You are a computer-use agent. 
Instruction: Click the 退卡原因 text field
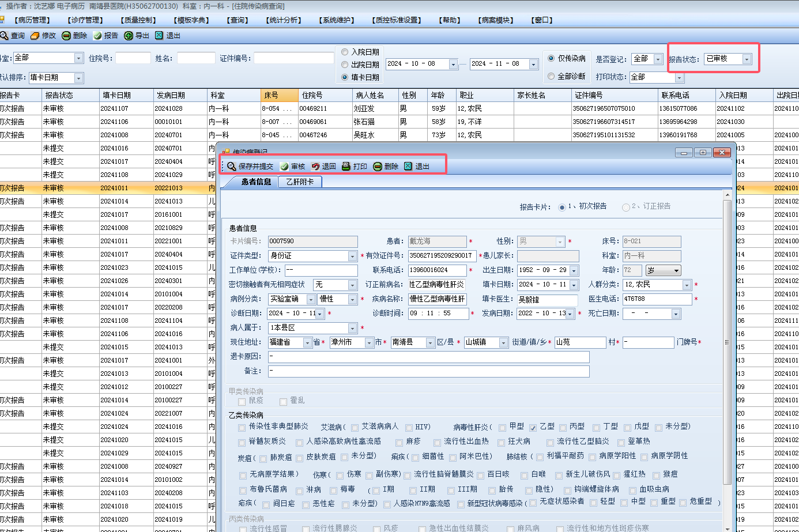[429, 357]
